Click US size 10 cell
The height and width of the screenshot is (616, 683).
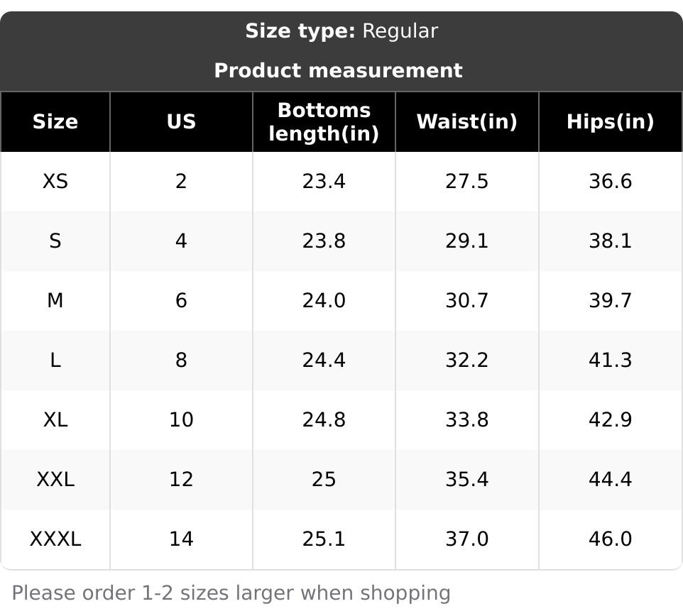point(181,420)
